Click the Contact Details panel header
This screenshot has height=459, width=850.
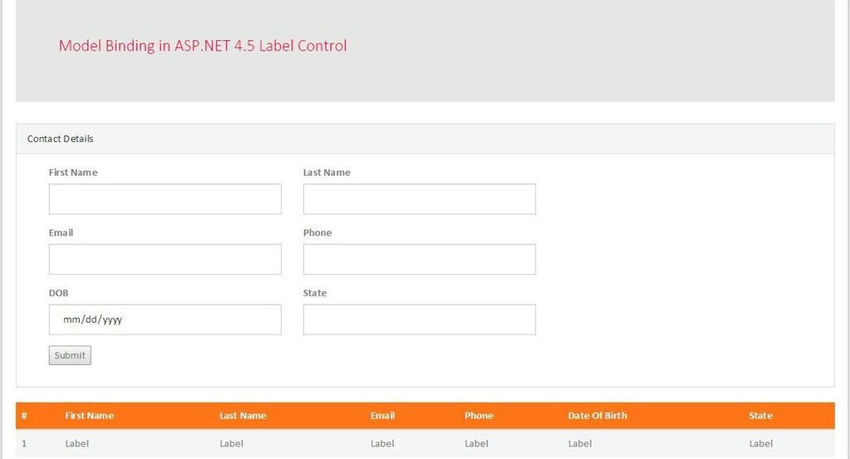[x=425, y=139]
